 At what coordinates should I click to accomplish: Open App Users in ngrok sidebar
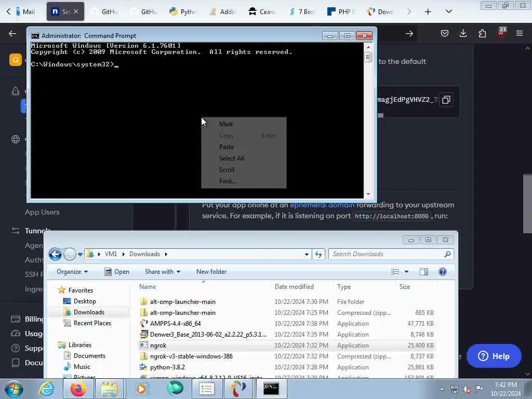[x=42, y=212]
